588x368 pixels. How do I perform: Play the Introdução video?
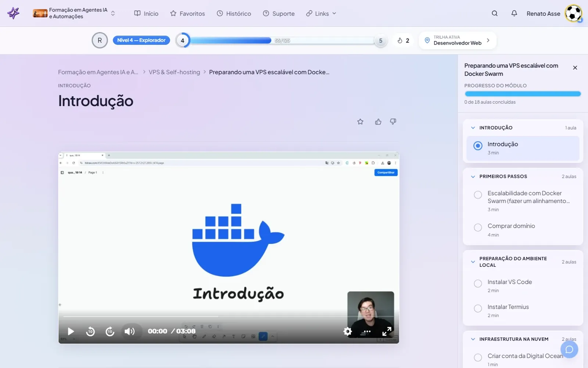coord(71,332)
